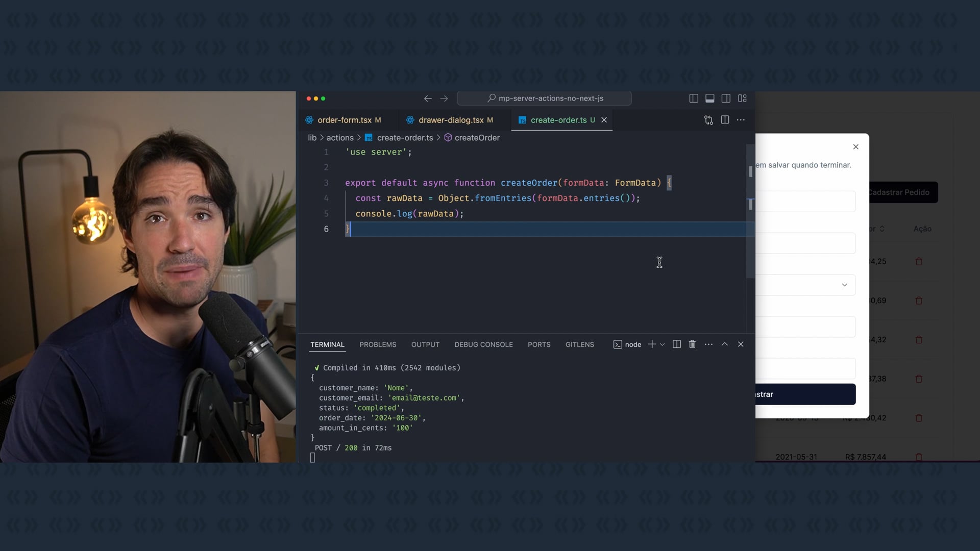This screenshot has width=980, height=551.
Task: Open changes compare icon in editor toolbar
Action: coord(708,120)
